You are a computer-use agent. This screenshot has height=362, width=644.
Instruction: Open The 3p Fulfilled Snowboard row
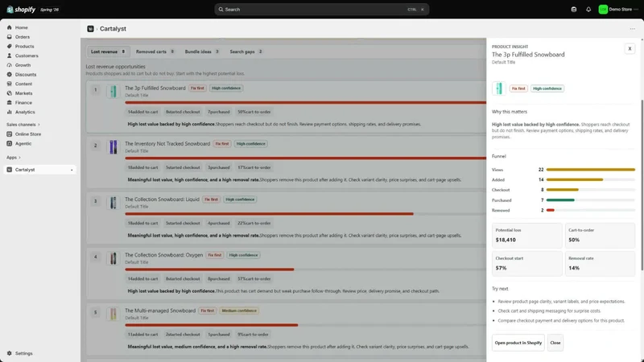click(287, 106)
